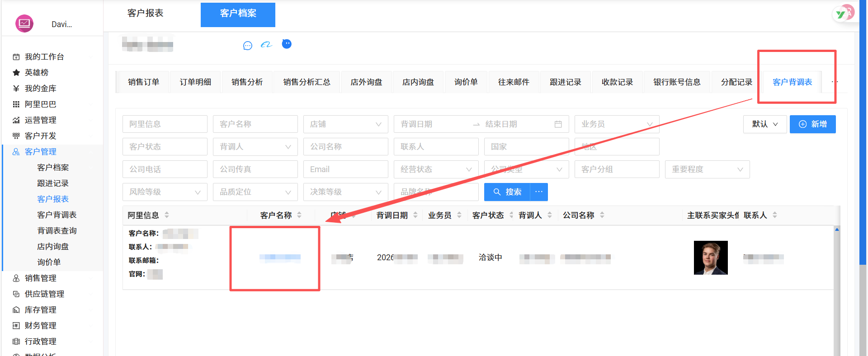Click the blue robot face icon

point(287,44)
